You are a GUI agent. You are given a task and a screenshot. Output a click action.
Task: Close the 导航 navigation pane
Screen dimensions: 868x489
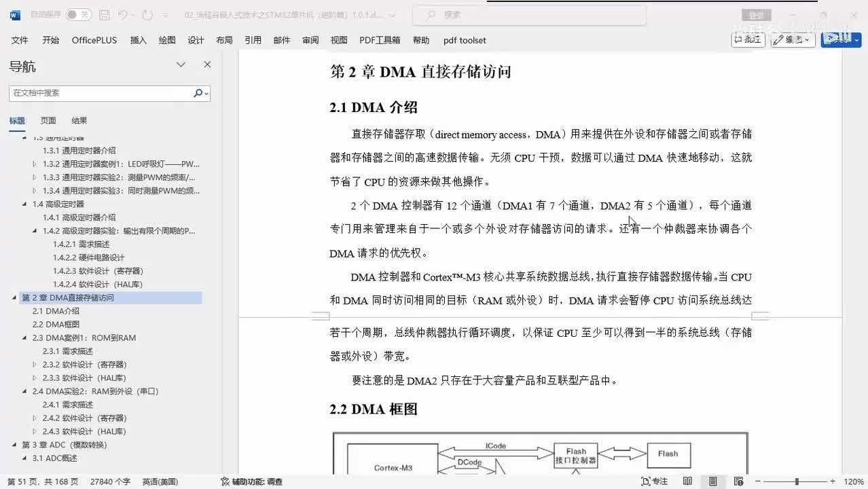pyautogui.click(x=207, y=65)
